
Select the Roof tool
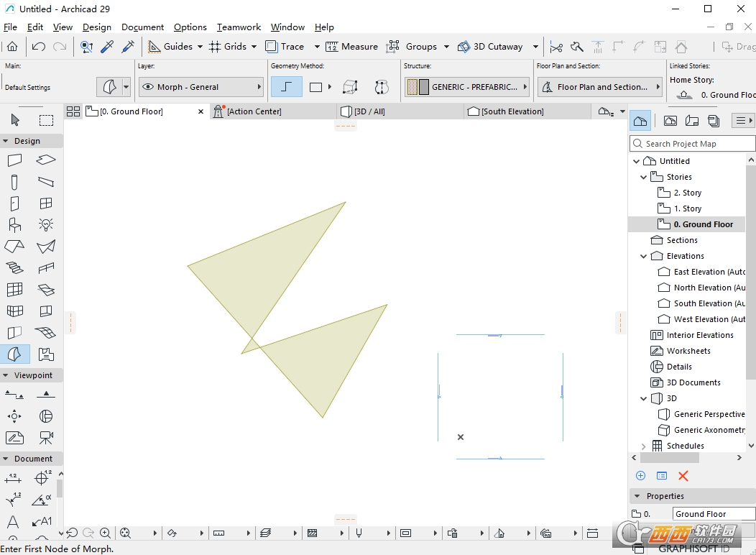[x=14, y=247]
